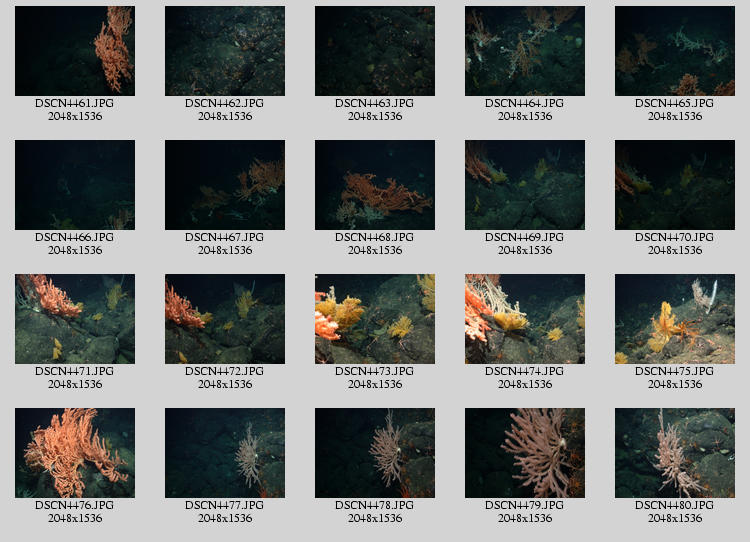Image resolution: width=750 pixels, height=542 pixels.
Task: Open thumbnail of DSCN4464.JPG
Action: click(525, 51)
